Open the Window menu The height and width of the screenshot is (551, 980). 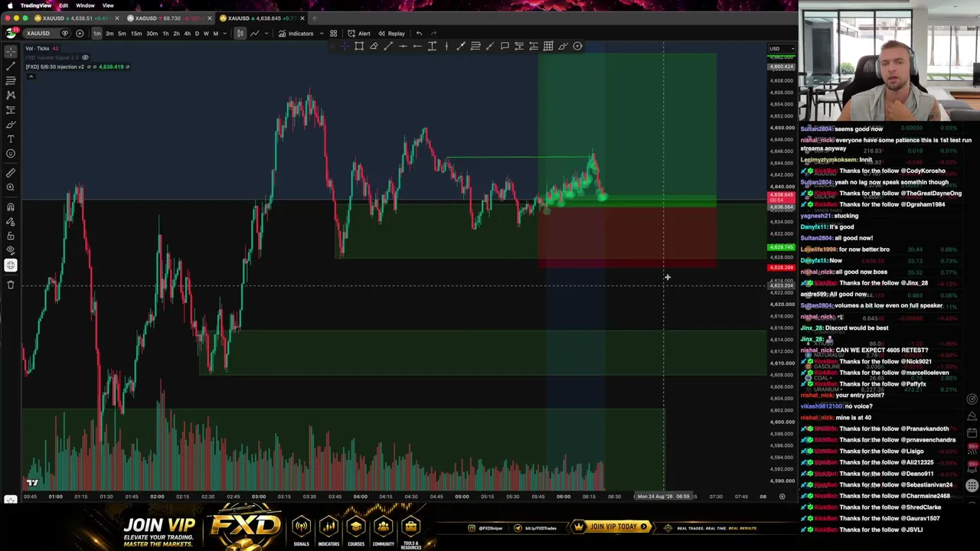pyautogui.click(x=85, y=5)
